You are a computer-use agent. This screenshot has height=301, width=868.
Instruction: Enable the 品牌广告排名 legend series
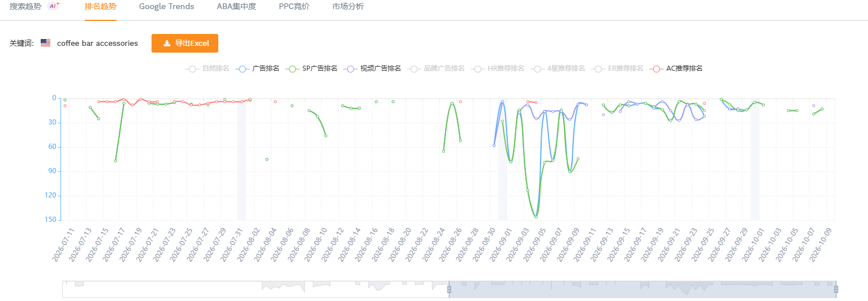(x=435, y=68)
